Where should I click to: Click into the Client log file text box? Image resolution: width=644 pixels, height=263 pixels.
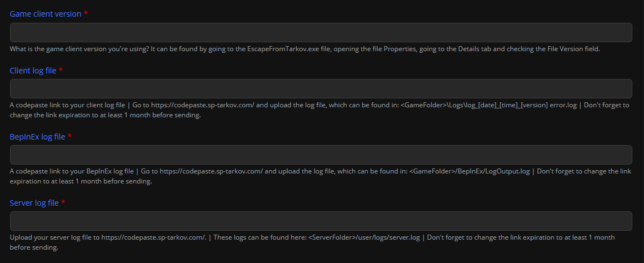point(321,89)
